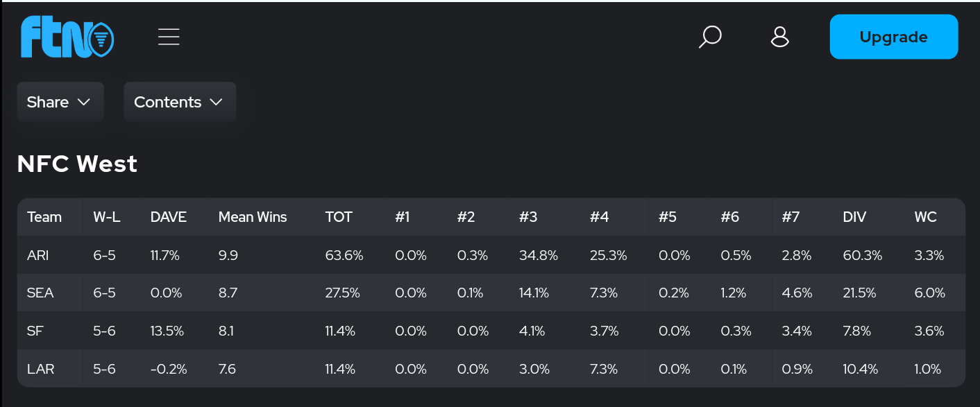This screenshot has width=980, height=407.
Task: Open the search magnifier
Action: pyautogui.click(x=709, y=37)
